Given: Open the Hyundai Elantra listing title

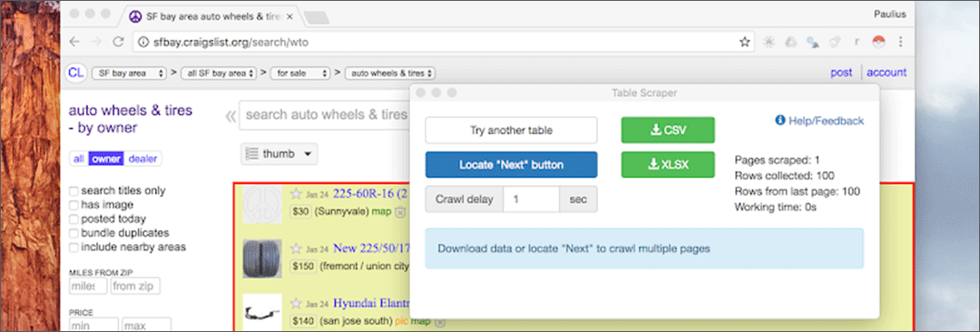Looking at the screenshot, I should tap(371, 303).
